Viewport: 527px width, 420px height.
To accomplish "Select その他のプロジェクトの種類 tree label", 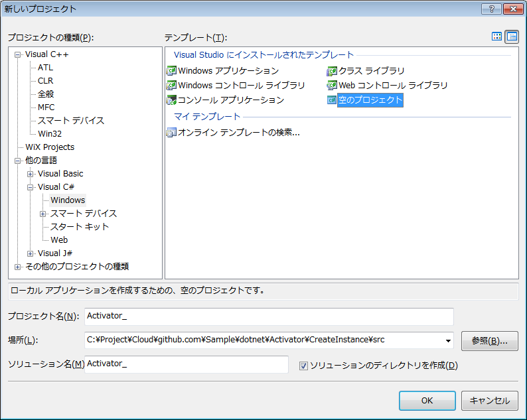I will [x=77, y=267].
